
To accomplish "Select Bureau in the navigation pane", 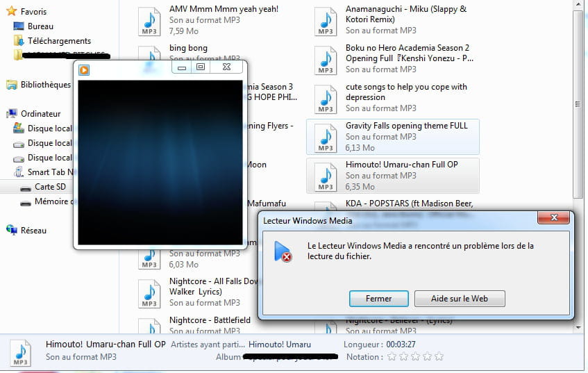I will pyautogui.click(x=40, y=26).
